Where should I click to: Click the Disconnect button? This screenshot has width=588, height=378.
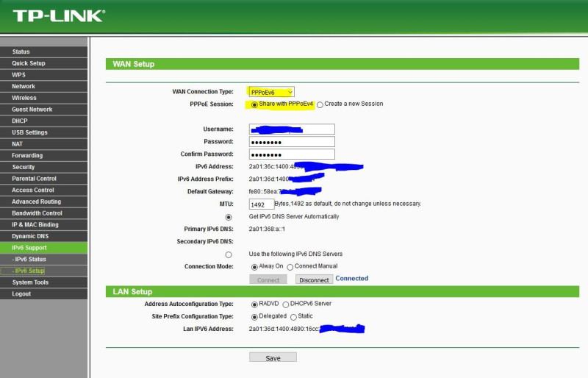[314, 279]
